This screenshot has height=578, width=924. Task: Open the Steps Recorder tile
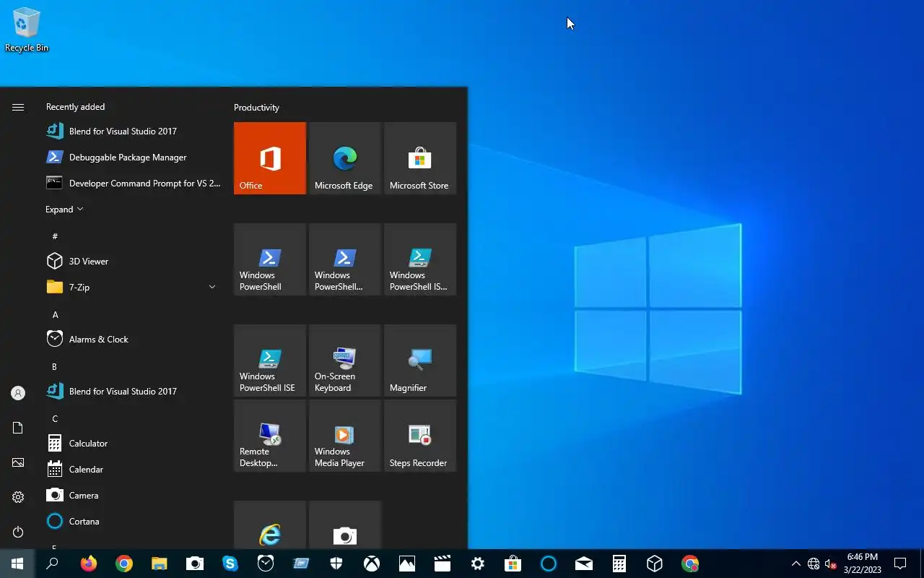point(420,436)
